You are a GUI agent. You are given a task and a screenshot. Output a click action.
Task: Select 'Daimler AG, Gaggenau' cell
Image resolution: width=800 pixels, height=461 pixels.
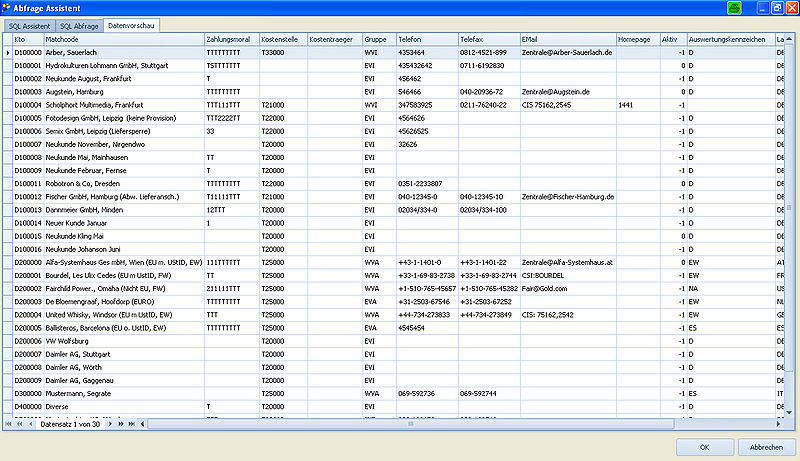pos(124,380)
